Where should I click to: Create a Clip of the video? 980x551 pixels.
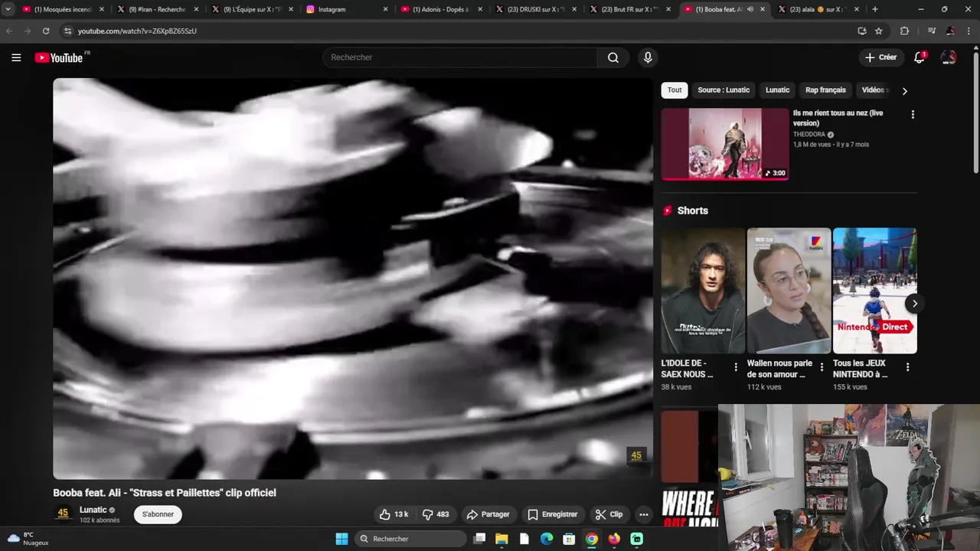pos(609,514)
